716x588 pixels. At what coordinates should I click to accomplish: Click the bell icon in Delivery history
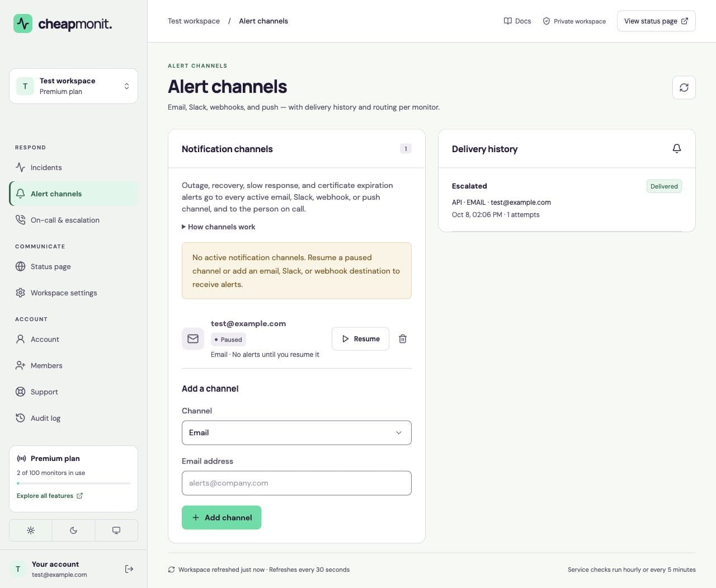[676, 148]
